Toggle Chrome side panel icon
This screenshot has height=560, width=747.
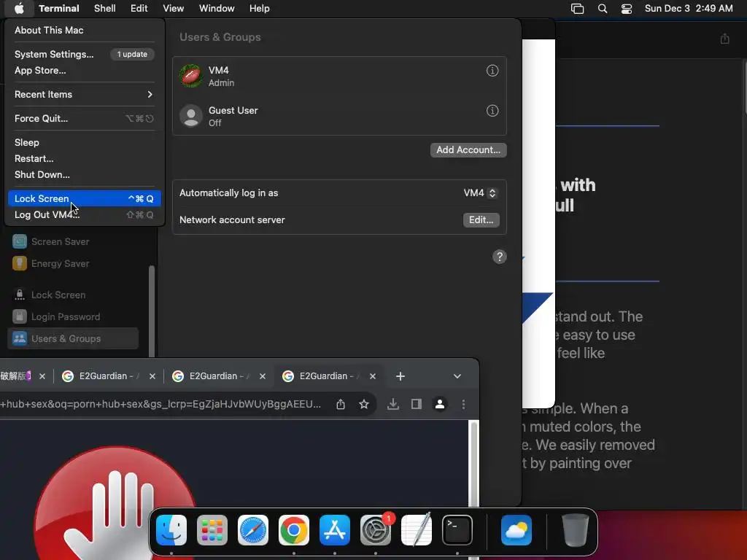point(417,404)
